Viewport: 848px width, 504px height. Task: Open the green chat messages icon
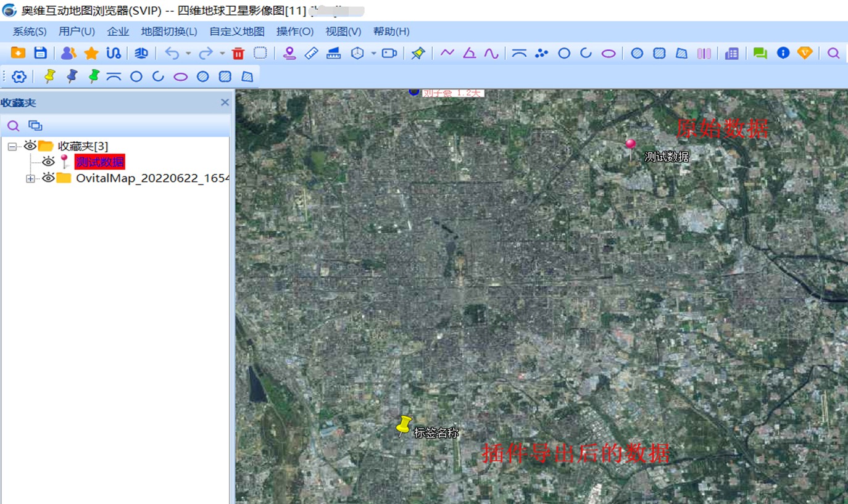760,54
